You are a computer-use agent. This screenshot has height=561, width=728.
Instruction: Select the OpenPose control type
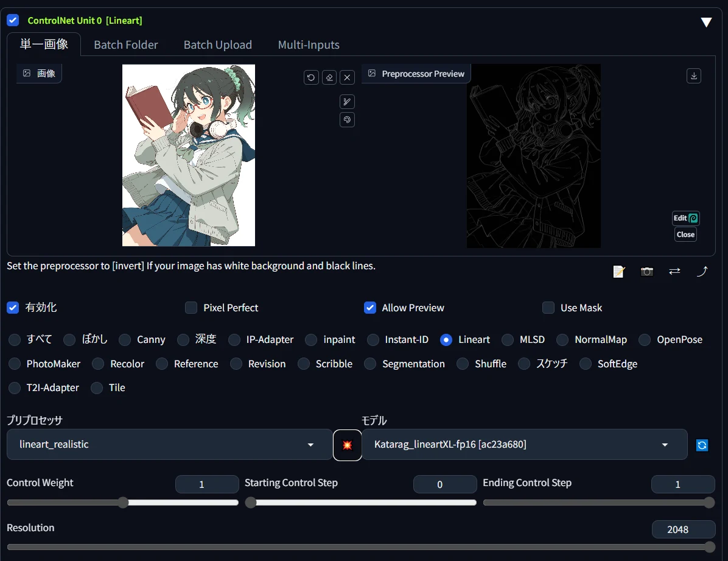[645, 340]
